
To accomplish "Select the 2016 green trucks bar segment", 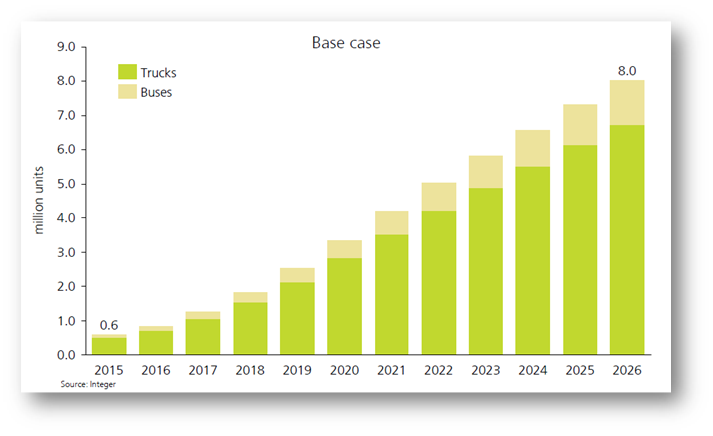I will [x=156, y=342].
